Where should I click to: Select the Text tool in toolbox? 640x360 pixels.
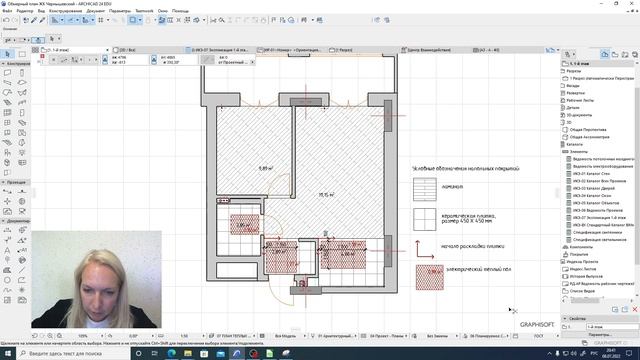coord(7,250)
